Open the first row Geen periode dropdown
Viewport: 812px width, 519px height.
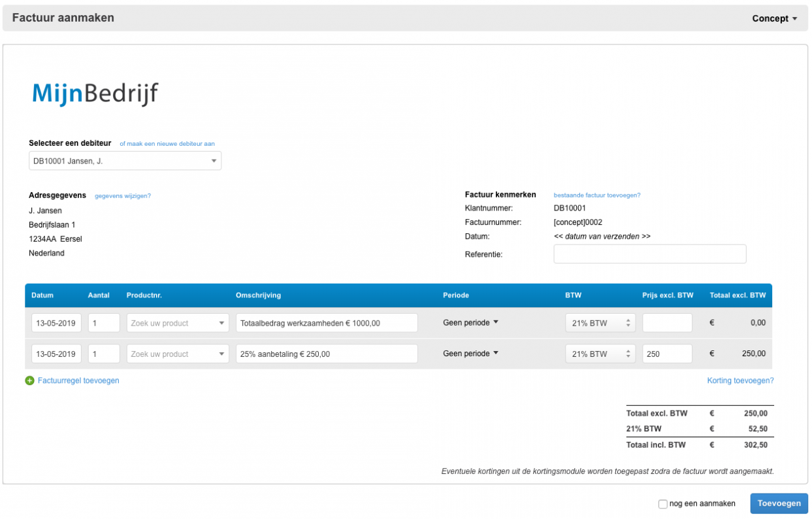[470, 323]
